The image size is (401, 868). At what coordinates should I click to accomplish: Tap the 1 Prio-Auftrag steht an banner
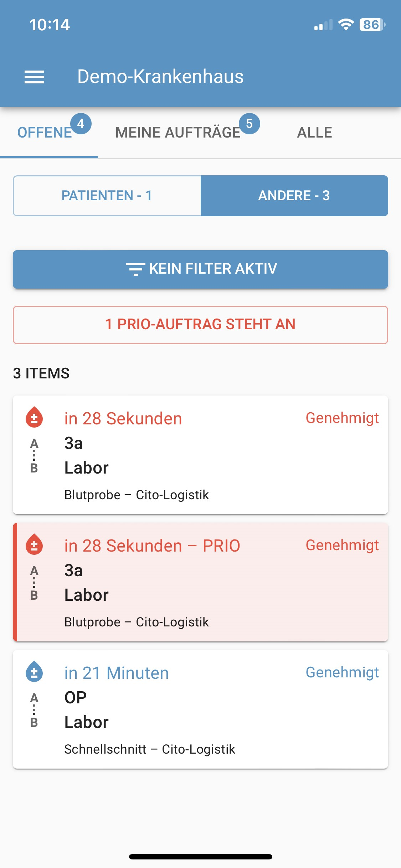[x=200, y=325]
